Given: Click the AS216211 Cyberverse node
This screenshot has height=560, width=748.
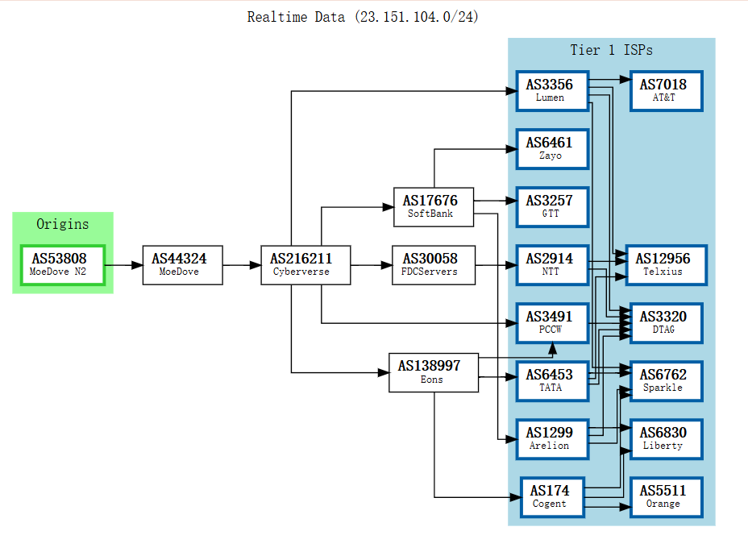Looking at the screenshot, I should click(305, 265).
